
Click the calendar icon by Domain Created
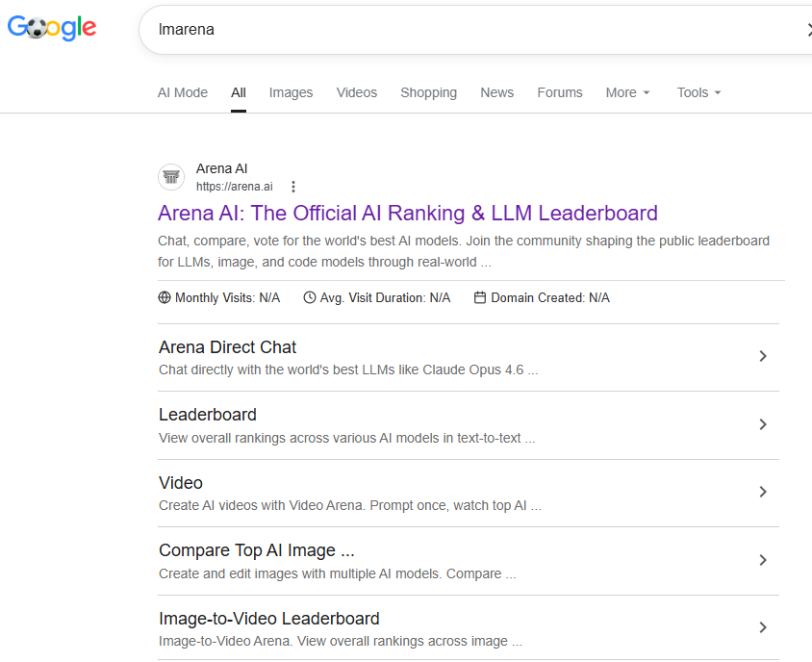[480, 298]
